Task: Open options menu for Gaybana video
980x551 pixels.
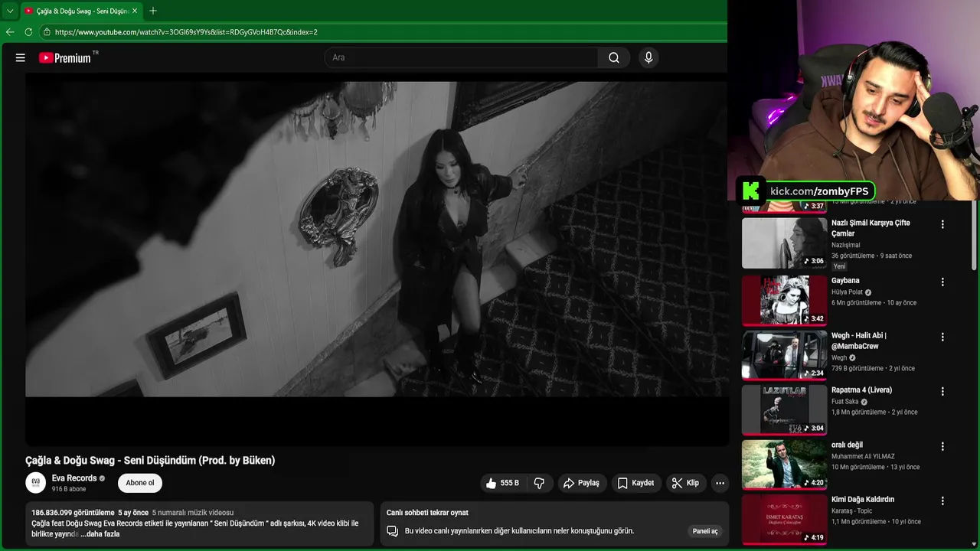Action: coord(942,282)
